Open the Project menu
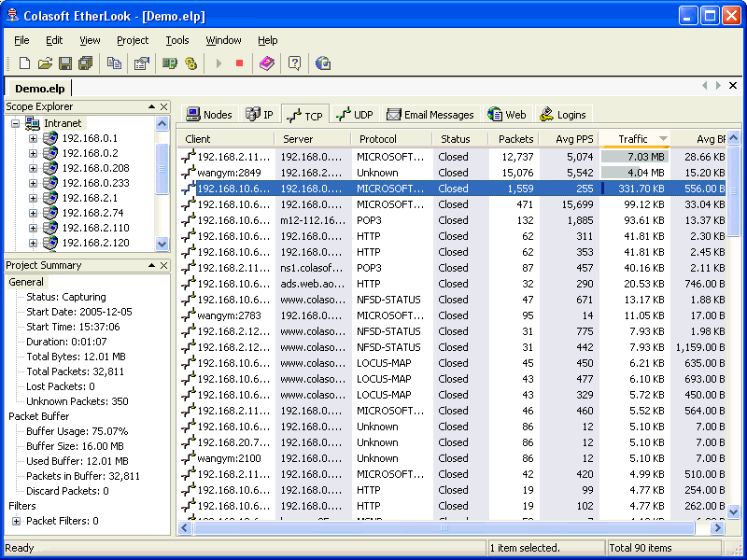The image size is (747, 560). point(133,40)
